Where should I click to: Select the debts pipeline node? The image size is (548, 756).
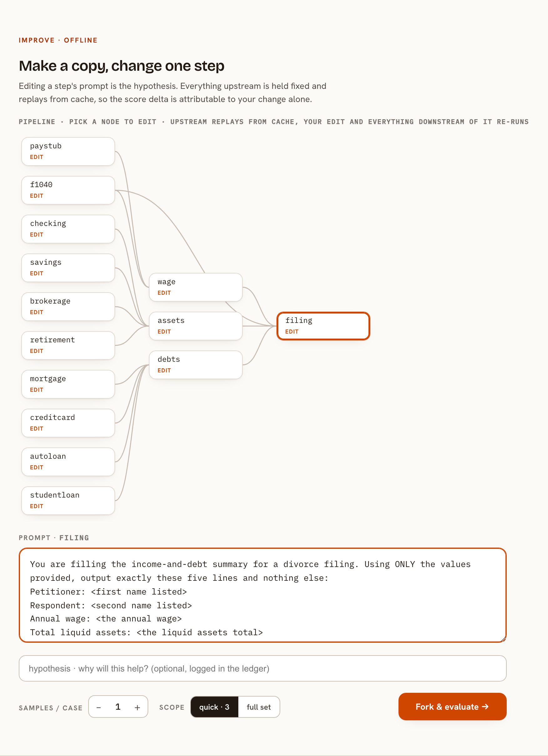pos(195,365)
